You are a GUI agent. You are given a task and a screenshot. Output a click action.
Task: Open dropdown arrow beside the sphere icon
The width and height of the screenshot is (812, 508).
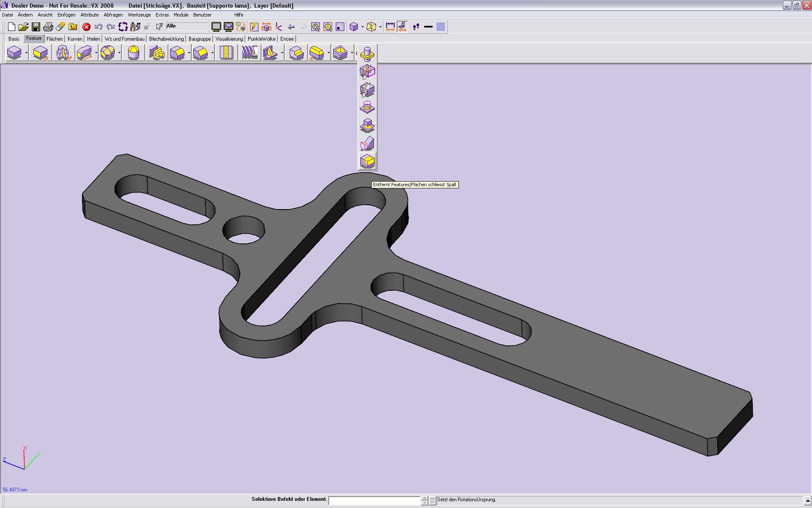(x=120, y=53)
